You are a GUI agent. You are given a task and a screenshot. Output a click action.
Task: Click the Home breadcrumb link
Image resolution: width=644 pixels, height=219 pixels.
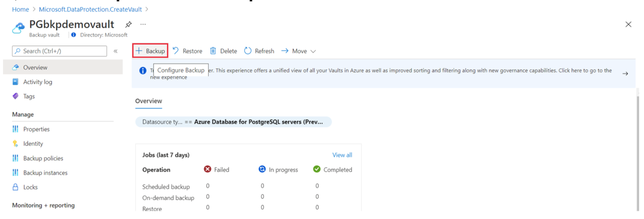tap(20, 9)
